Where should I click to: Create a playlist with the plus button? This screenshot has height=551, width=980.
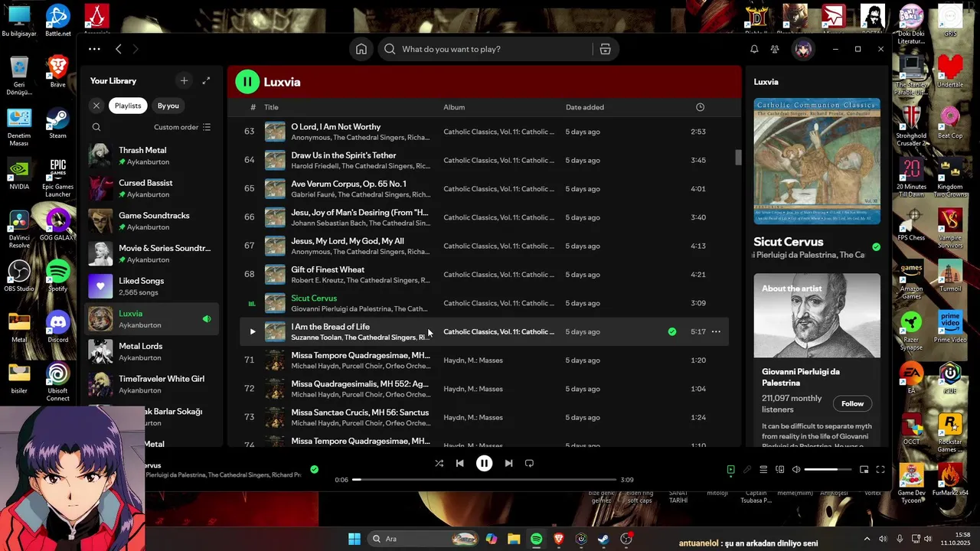184,80
